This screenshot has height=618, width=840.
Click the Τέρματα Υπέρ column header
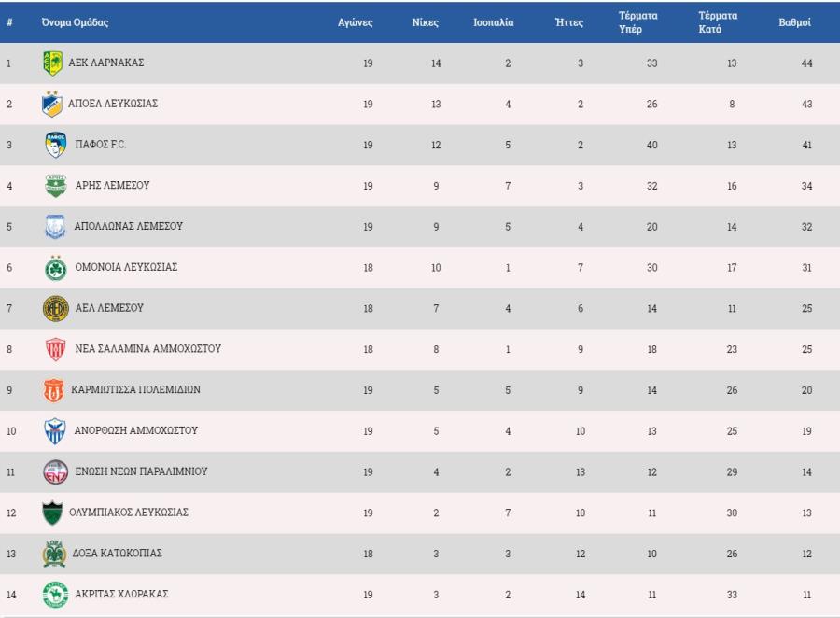(638, 22)
